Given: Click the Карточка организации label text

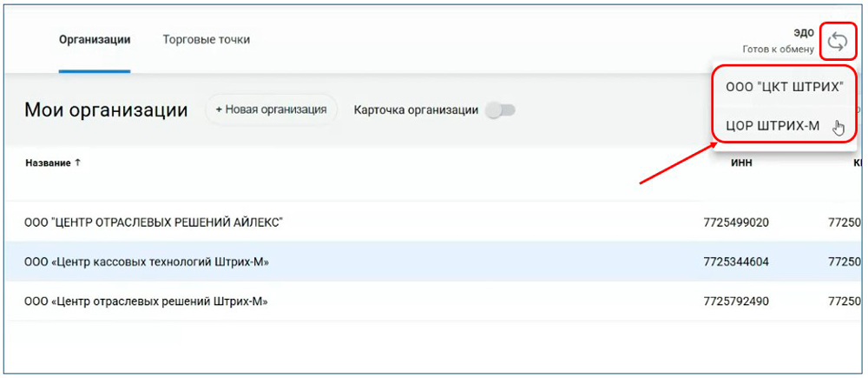Looking at the screenshot, I should tap(416, 110).
